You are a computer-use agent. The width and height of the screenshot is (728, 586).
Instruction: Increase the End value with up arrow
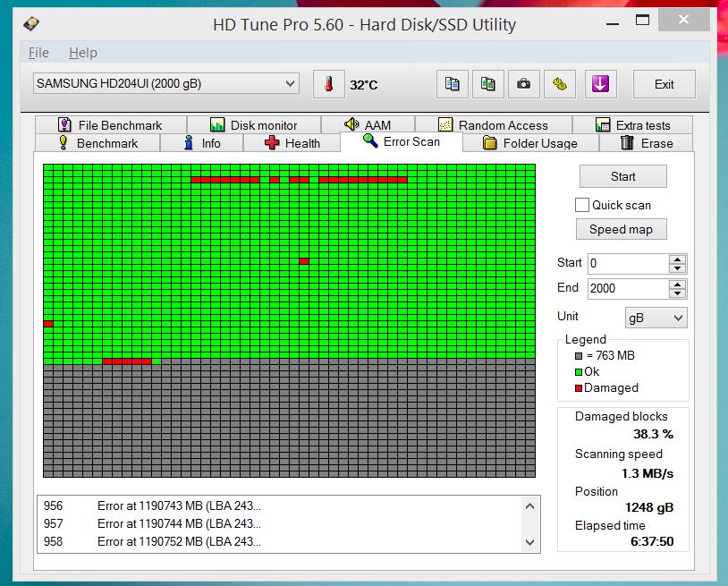(677, 285)
